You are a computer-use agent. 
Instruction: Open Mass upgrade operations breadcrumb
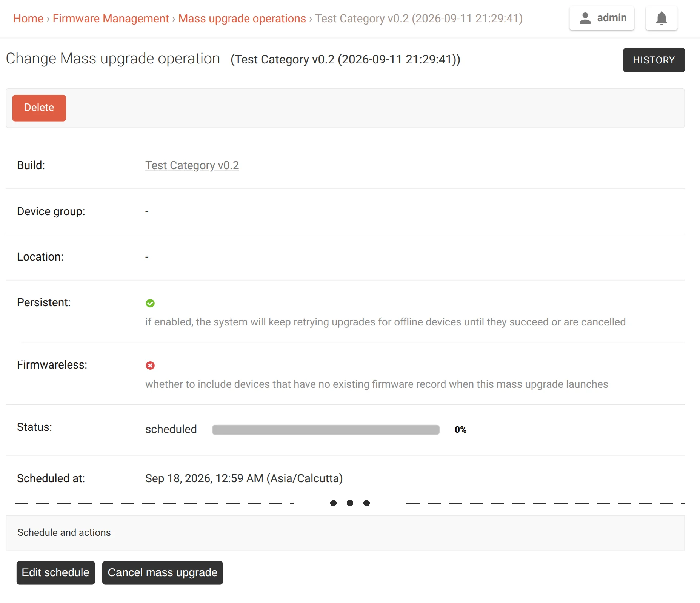(x=242, y=18)
